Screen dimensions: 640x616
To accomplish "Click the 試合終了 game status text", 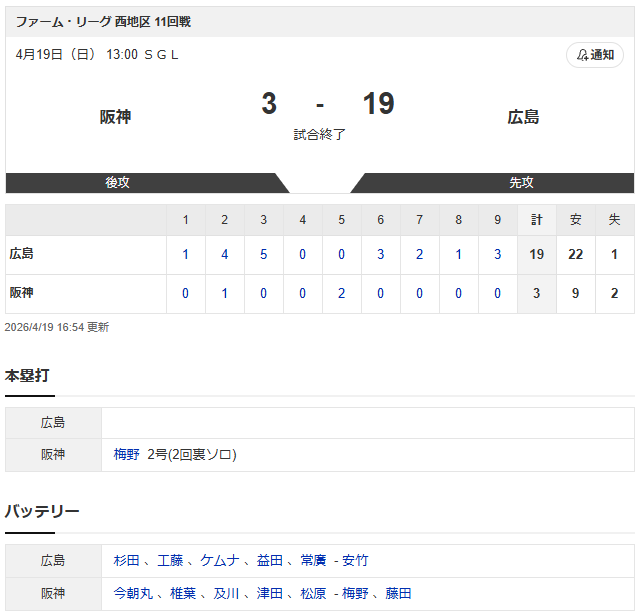I will (x=320, y=134).
